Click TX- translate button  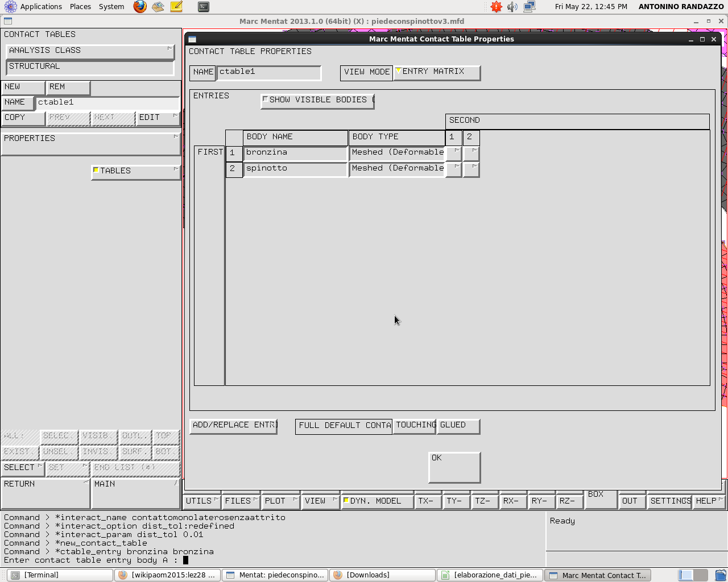tap(428, 501)
